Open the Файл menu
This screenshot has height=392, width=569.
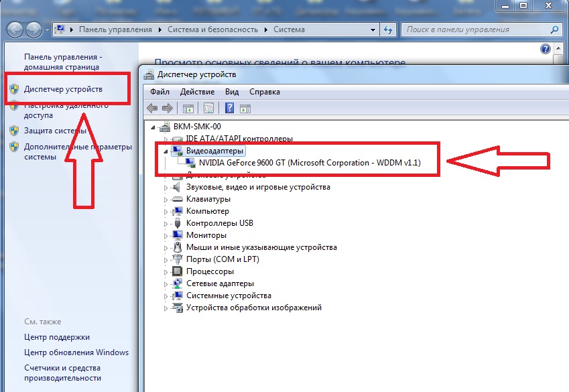160,92
